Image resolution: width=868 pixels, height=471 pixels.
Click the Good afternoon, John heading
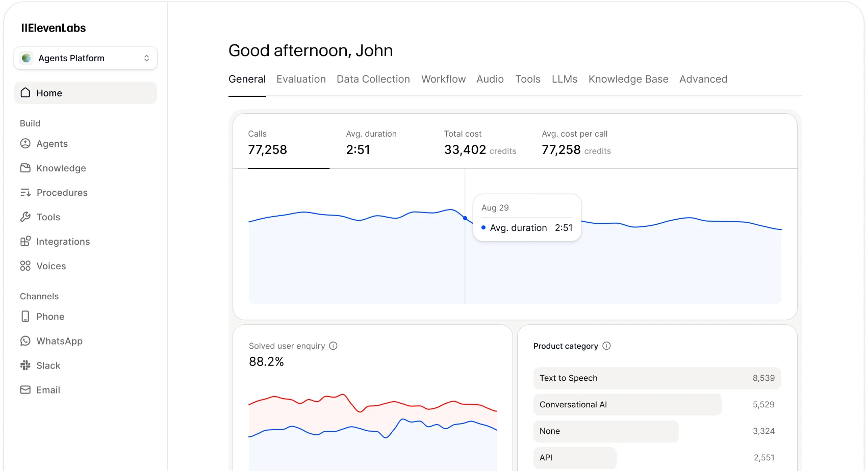[311, 50]
